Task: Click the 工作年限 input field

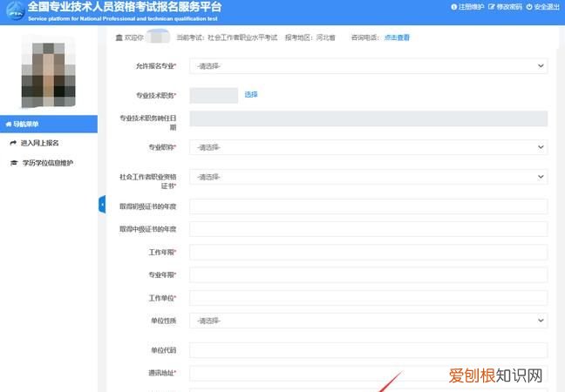Action: 369,253
